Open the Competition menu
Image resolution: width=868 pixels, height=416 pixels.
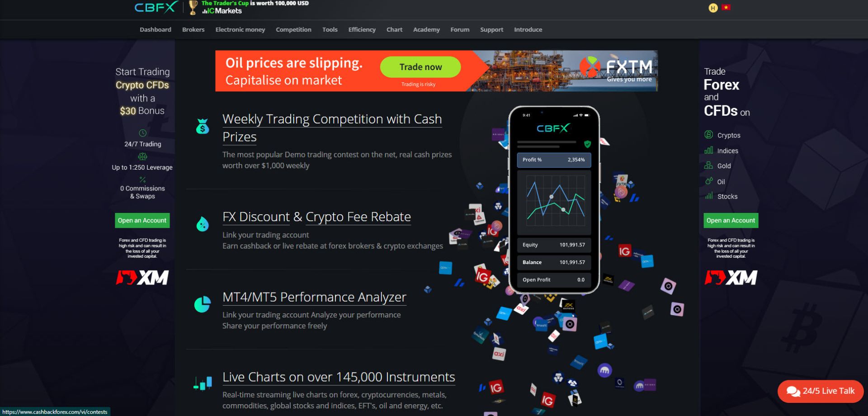click(x=293, y=29)
